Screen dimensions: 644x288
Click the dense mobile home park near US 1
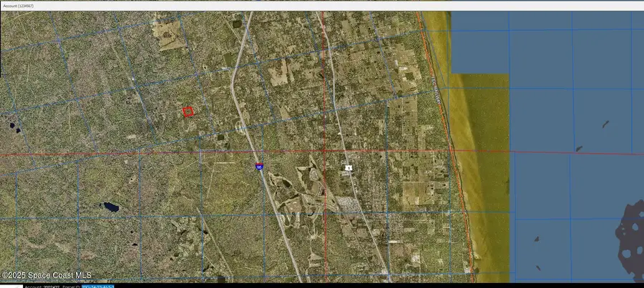[x=348, y=204]
